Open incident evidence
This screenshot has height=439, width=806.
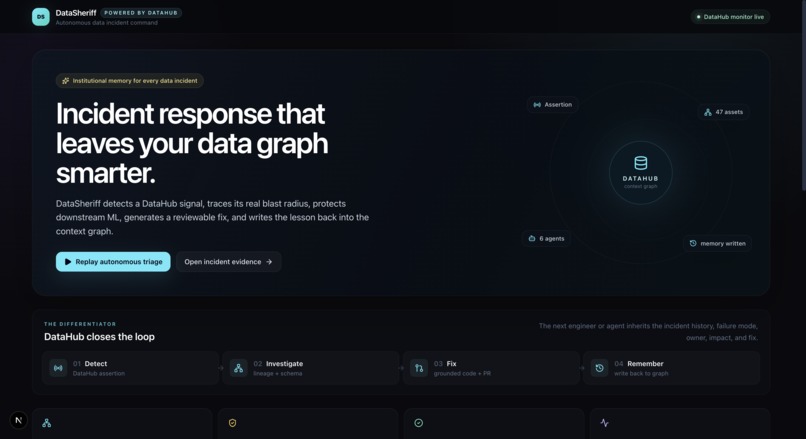tap(229, 262)
